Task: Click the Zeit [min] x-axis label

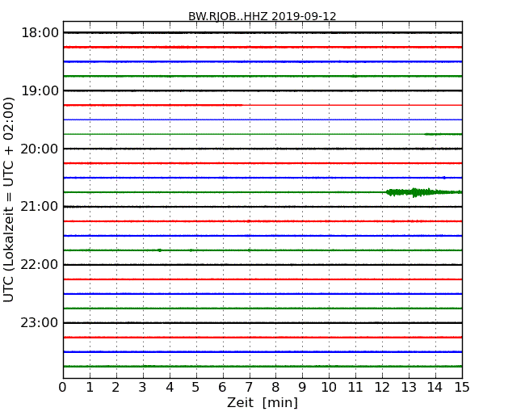Action: point(262,402)
